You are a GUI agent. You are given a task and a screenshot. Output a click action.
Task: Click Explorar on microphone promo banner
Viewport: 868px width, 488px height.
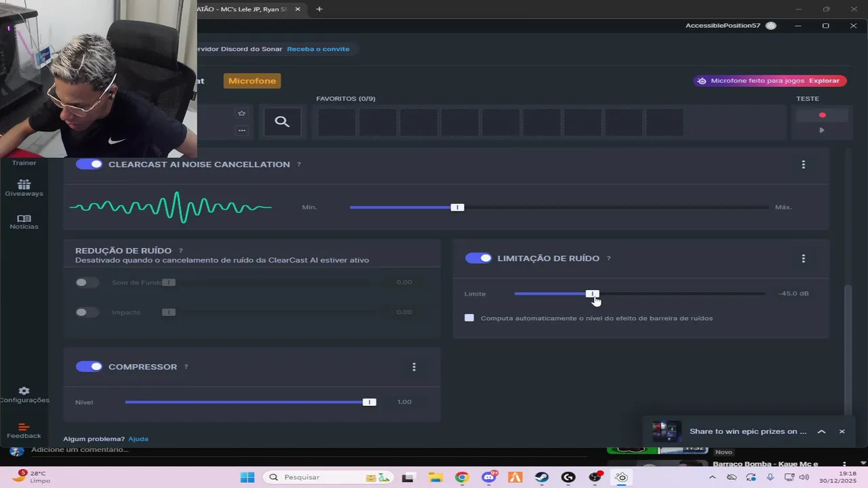point(825,81)
